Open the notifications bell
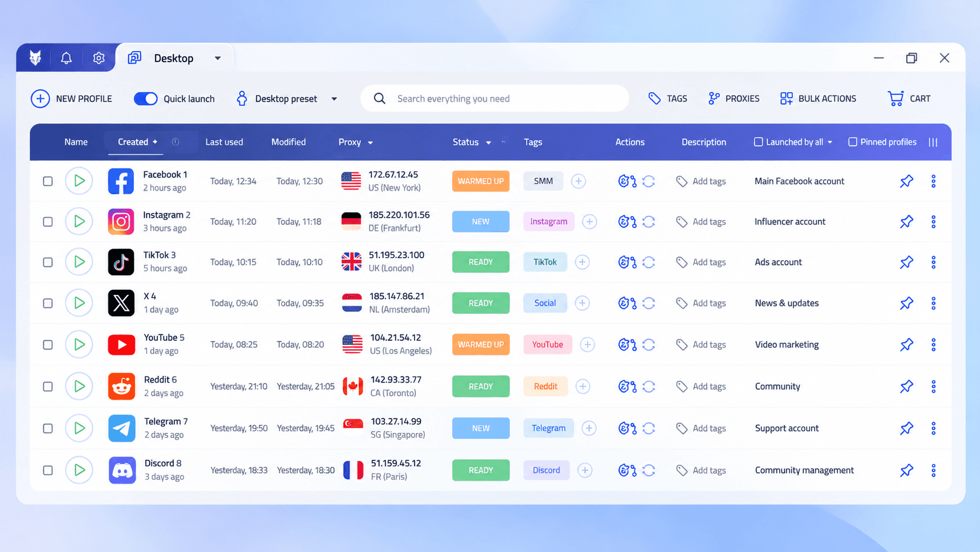The width and height of the screenshot is (980, 552). point(66,58)
